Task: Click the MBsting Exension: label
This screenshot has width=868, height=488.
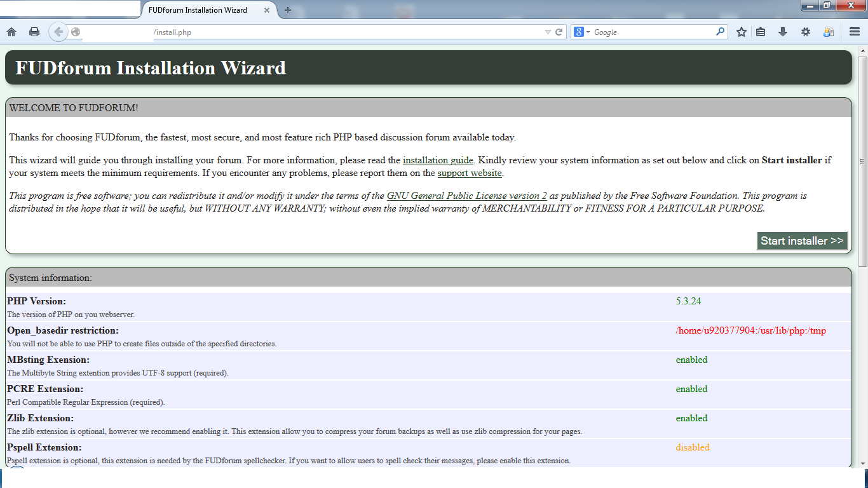Action: pyautogui.click(x=48, y=360)
